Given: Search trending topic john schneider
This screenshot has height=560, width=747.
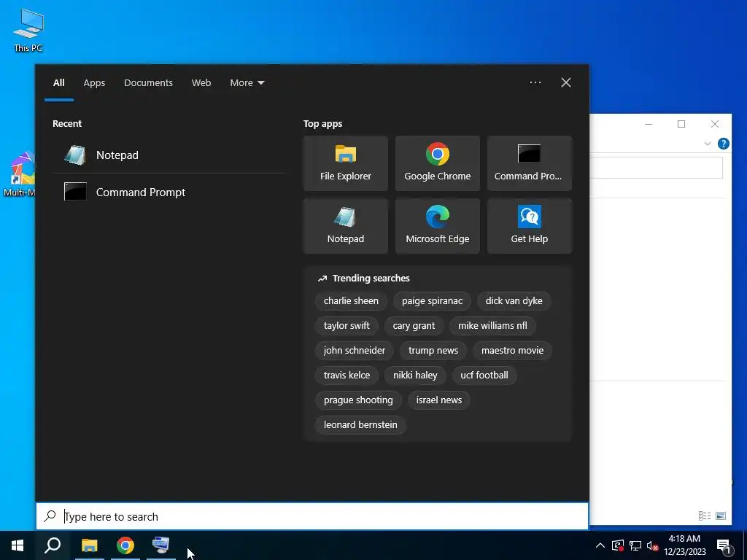Looking at the screenshot, I should click(355, 350).
